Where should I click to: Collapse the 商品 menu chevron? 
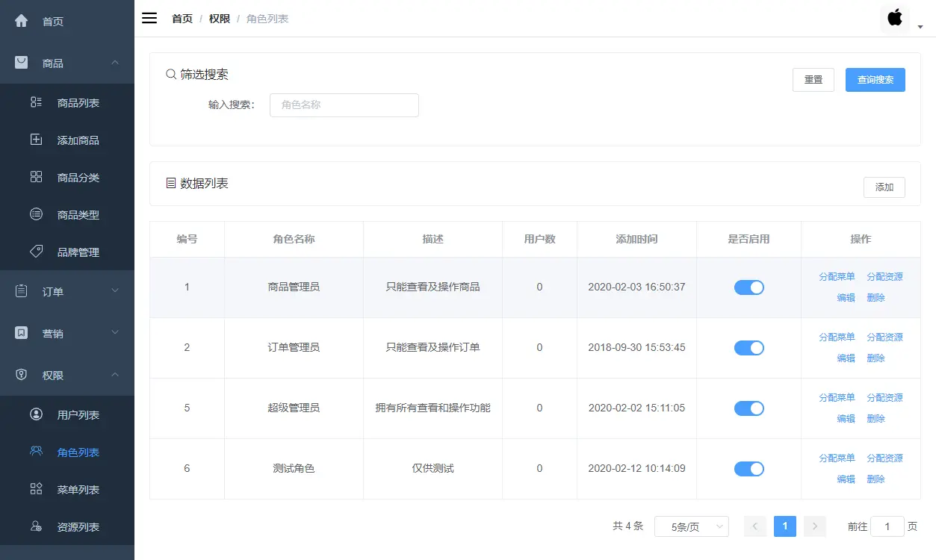pos(115,63)
